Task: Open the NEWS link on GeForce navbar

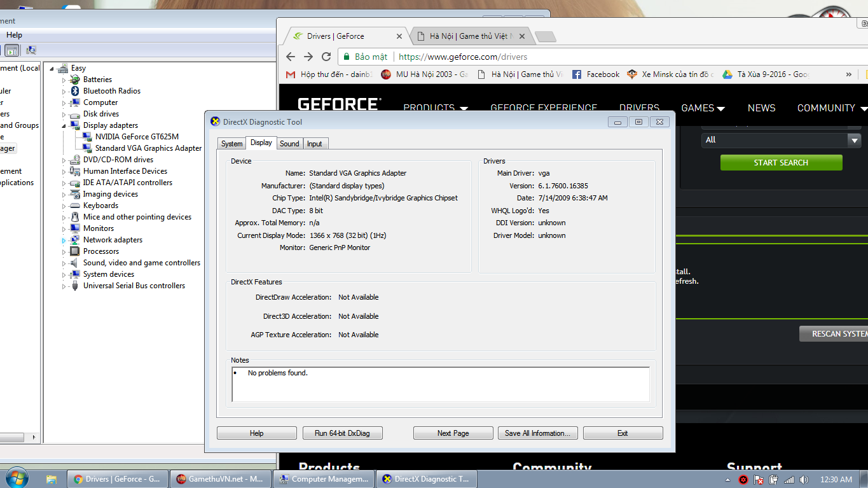Action: 761,108
